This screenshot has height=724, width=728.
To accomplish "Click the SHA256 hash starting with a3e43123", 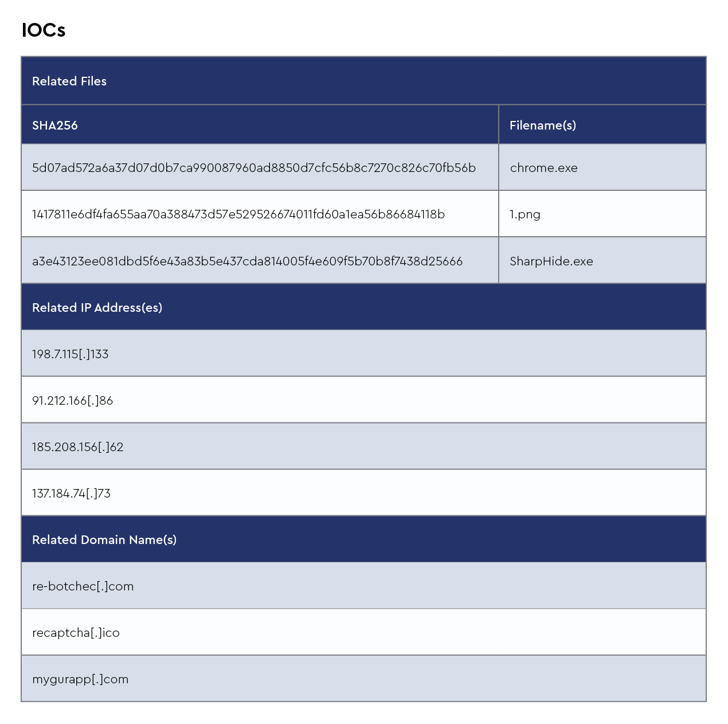I will pyautogui.click(x=247, y=261).
